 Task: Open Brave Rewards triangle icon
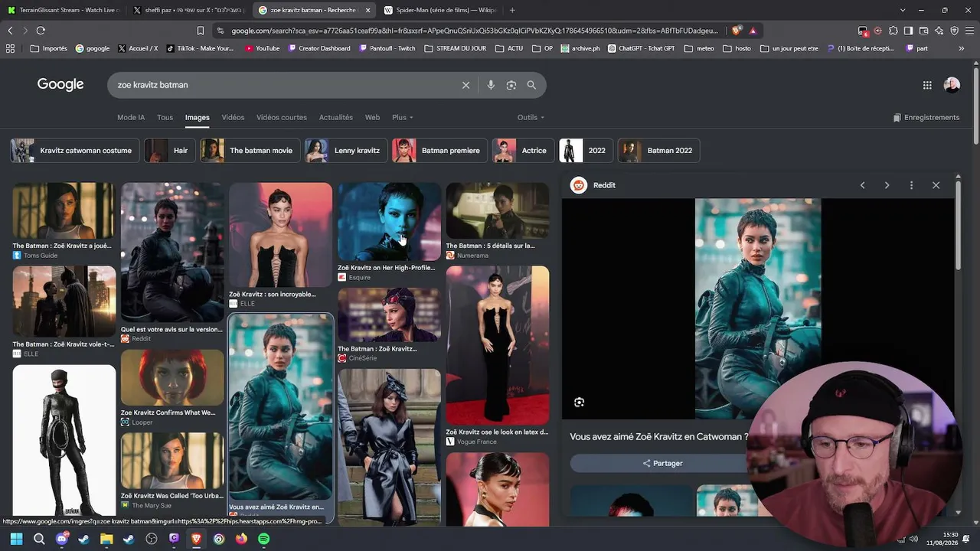click(x=753, y=31)
